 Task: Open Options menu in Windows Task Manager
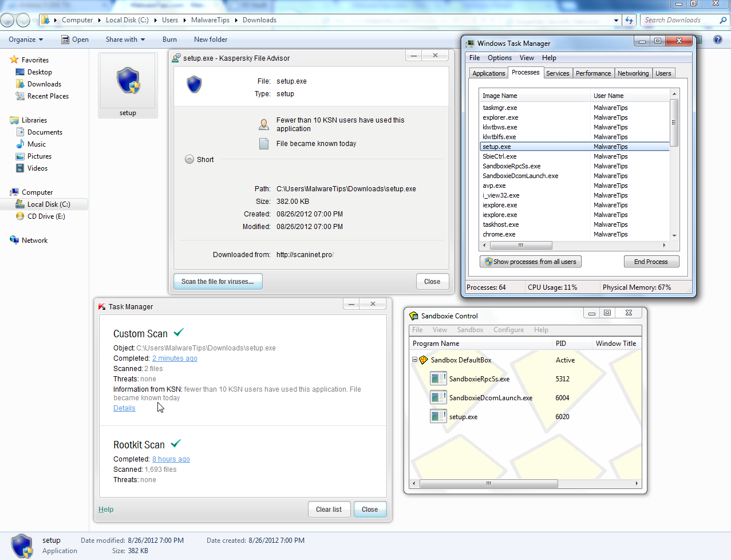pos(500,58)
